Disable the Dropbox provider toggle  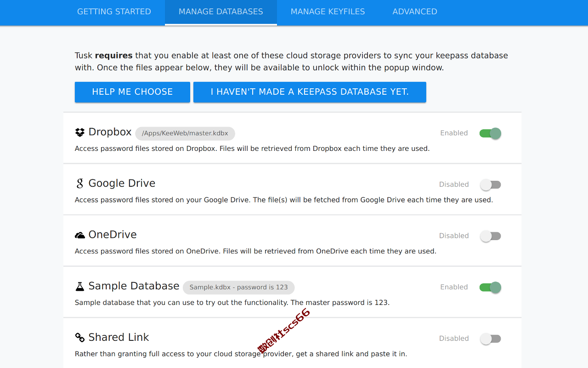coord(490,133)
